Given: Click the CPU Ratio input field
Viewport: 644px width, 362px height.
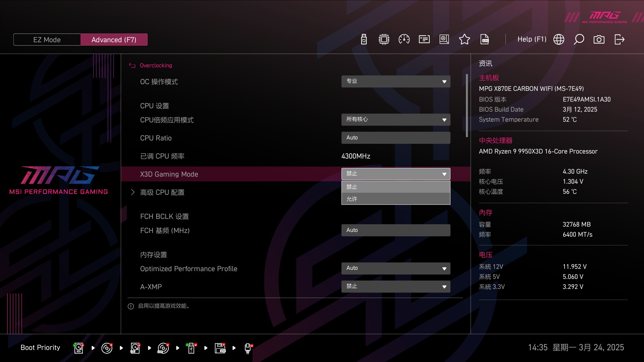Looking at the screenshot, I should coord(395,138).
